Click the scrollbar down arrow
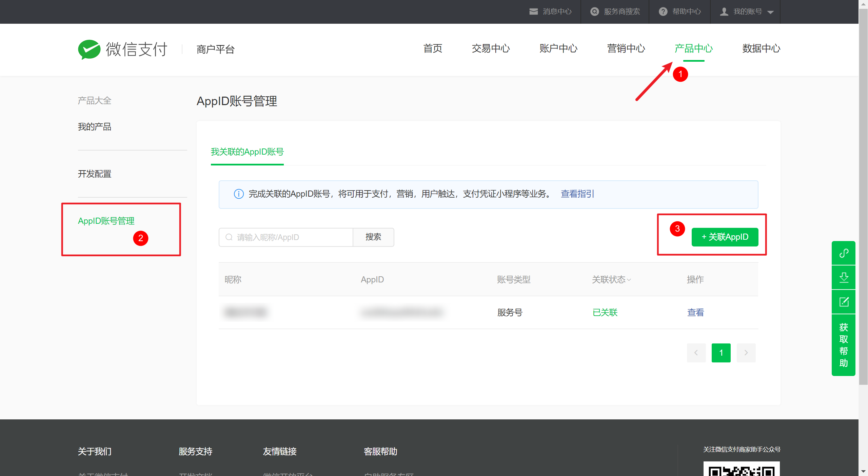The image size is (868, 476). pyautogui.click(x=863, y=472)
